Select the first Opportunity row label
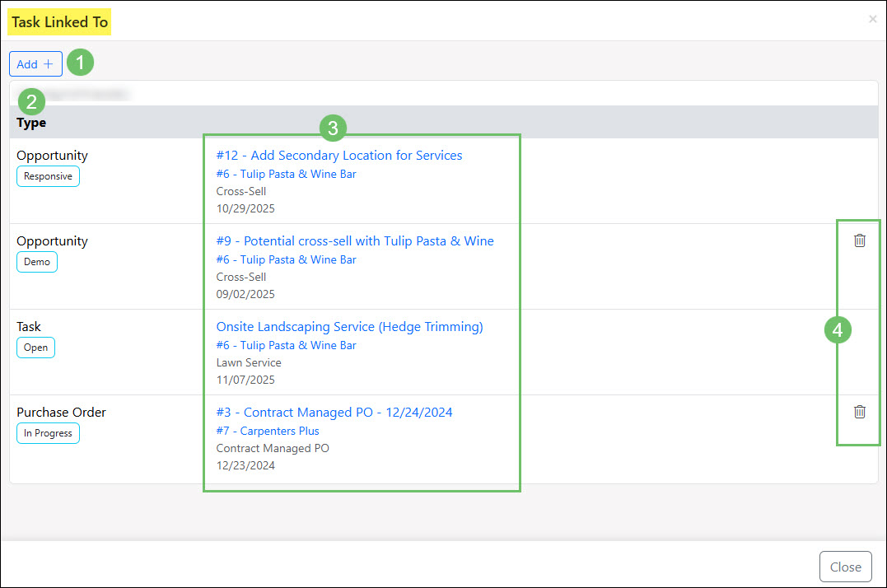This screenshot has height=588, width=887. [x=52, y=155]
